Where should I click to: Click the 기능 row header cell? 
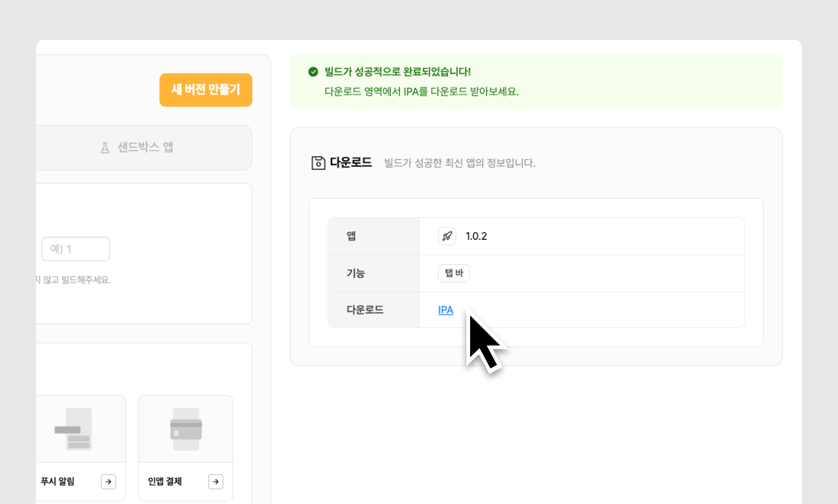[374, 273]
